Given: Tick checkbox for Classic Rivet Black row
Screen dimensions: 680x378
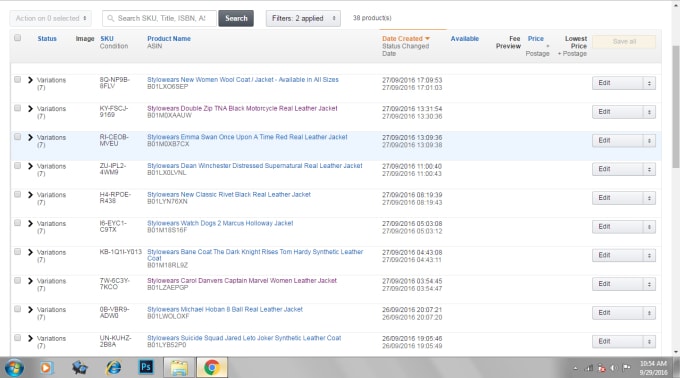Looking at the screenshot, I should pos(17,194).
